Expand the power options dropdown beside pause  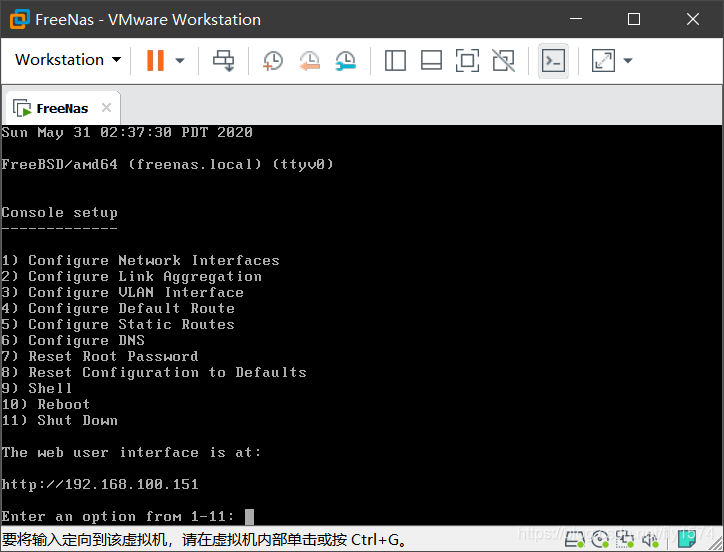tap(180, 61)
